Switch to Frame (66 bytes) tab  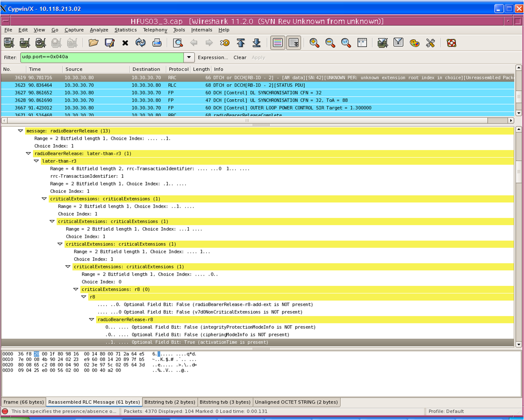click(x=24, y=402)
